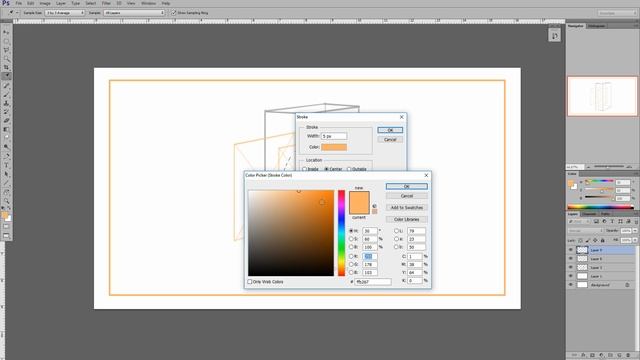Open the layer filter kind dropdown
The width and height of the screenshot is (640, 360).
[580, 221]
